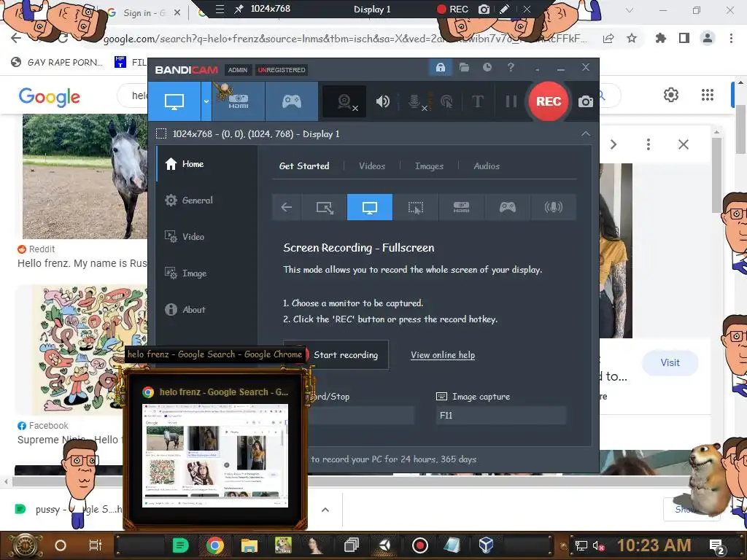The height and width of the screenshot is (560, 747).
Task: Click Chrome icon in Windows taskbar
Action: (x=215, y=545)
